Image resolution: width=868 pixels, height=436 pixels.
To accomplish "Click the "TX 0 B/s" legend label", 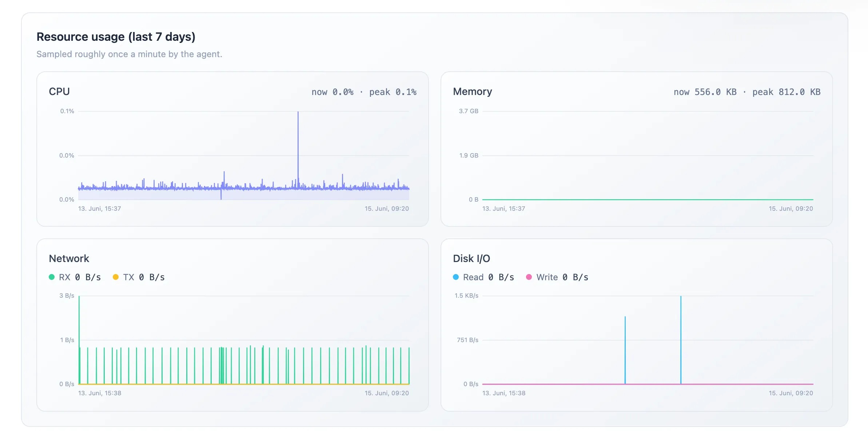I will pyautogui.click(x=144, y=277).
